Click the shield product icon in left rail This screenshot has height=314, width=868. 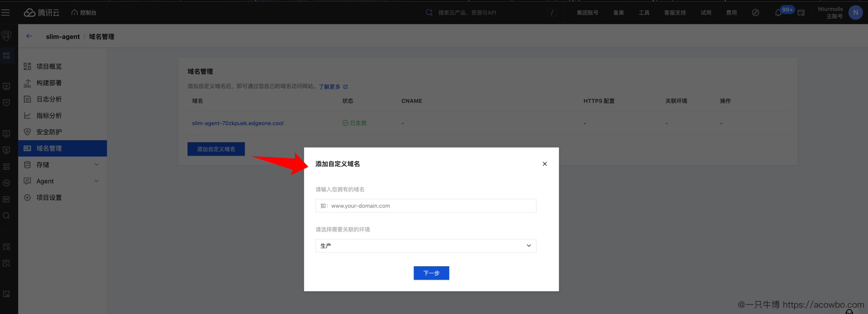click(x=6, y=36)
